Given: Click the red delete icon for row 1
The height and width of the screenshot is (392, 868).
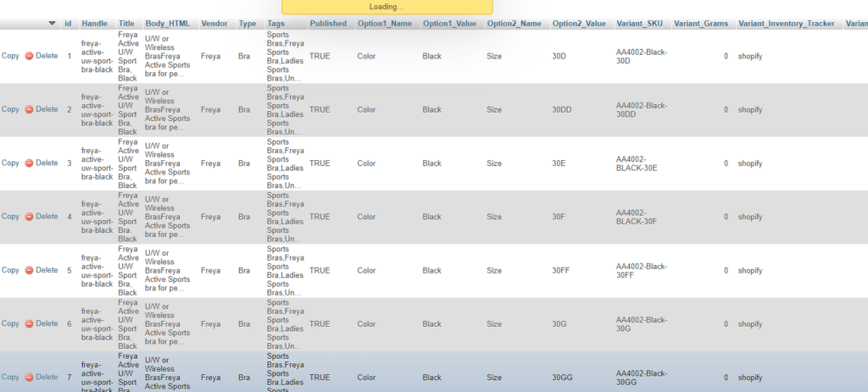Looking at the screenshot, I should [29, 56].
